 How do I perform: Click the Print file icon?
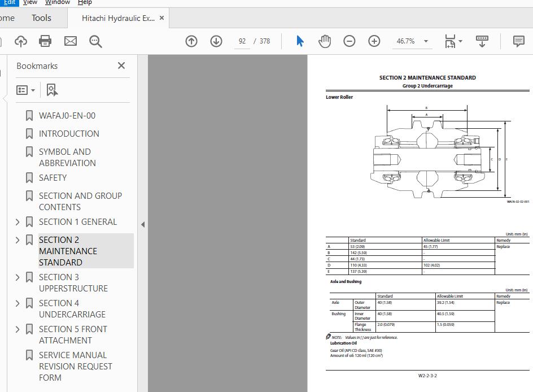[45, 41]
